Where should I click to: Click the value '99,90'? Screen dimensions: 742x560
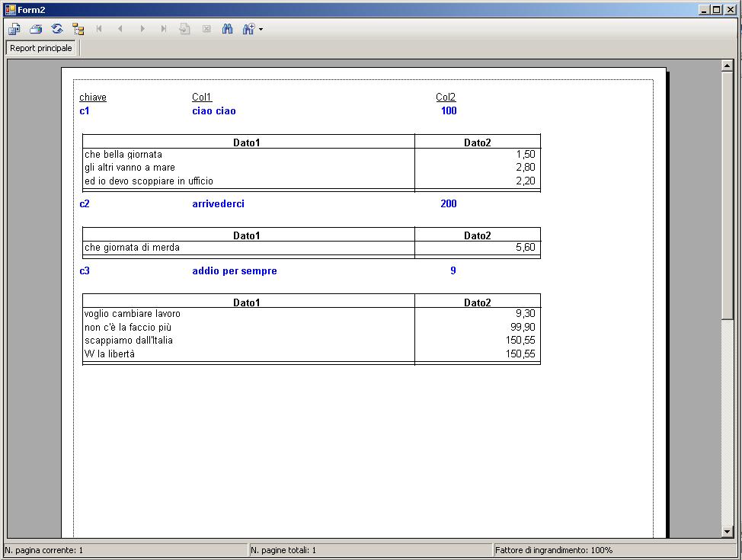(x=523, y=327)
